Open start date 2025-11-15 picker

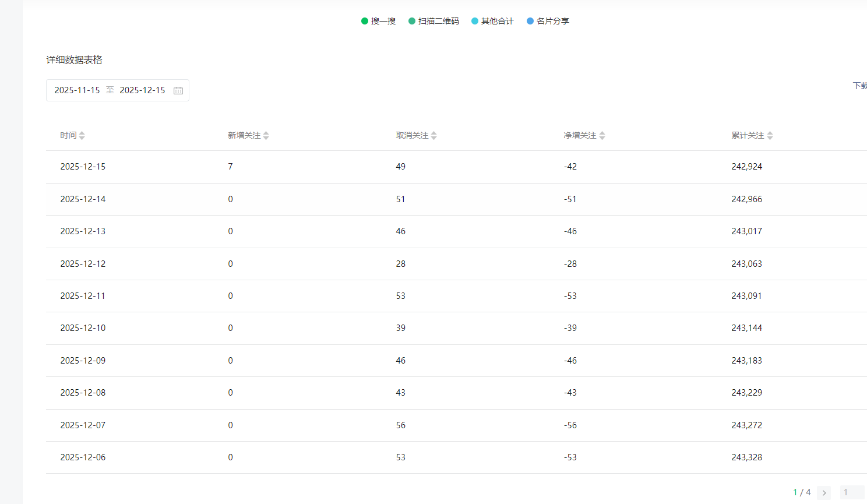[x=77, y=90]
